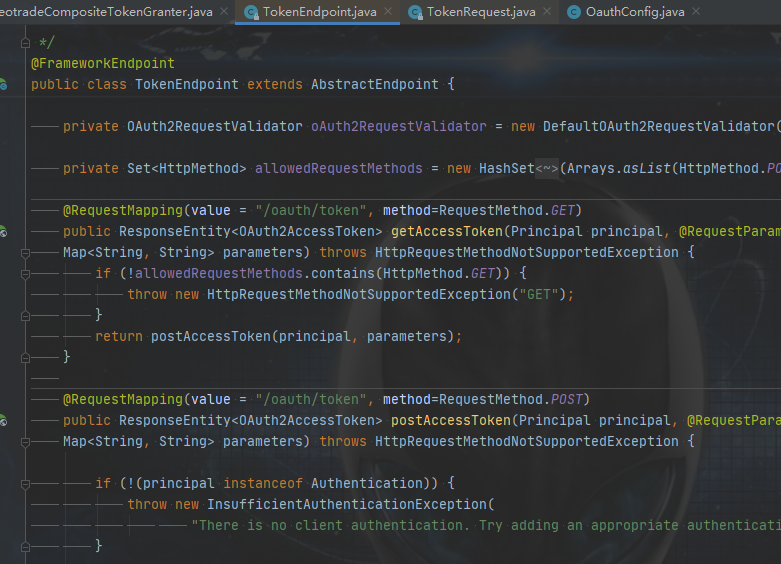Fold the principal instanceof Authentication if block
The height and width of the screenshot is (564, 781).
coord(25,484)
